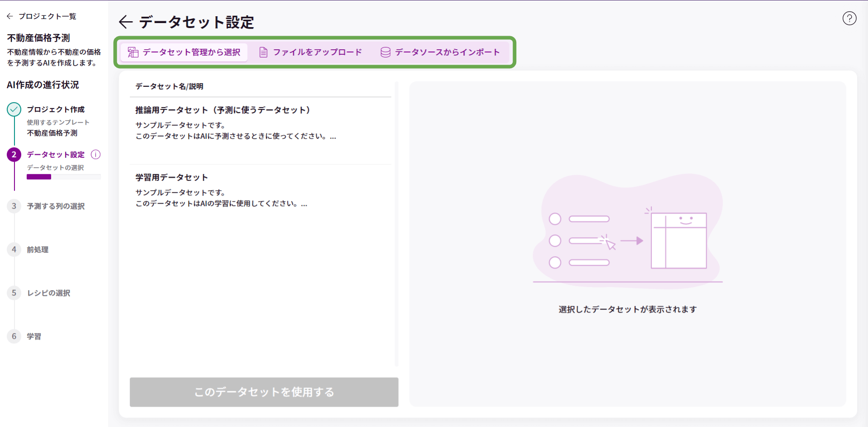Click the info icon beside データセット設定 step
The height and width of the screenshot is (427, 868).
tap(96, 155)
